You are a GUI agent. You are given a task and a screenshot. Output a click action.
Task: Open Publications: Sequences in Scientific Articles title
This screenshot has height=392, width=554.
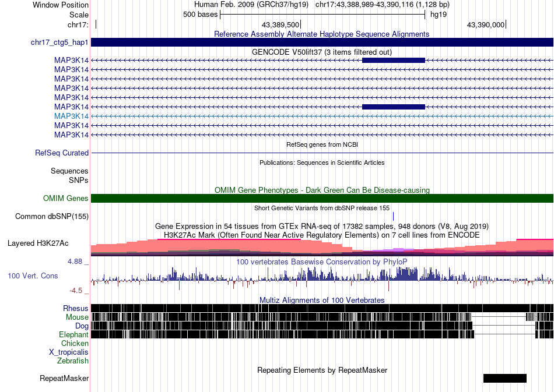click(x=322, y=163)
